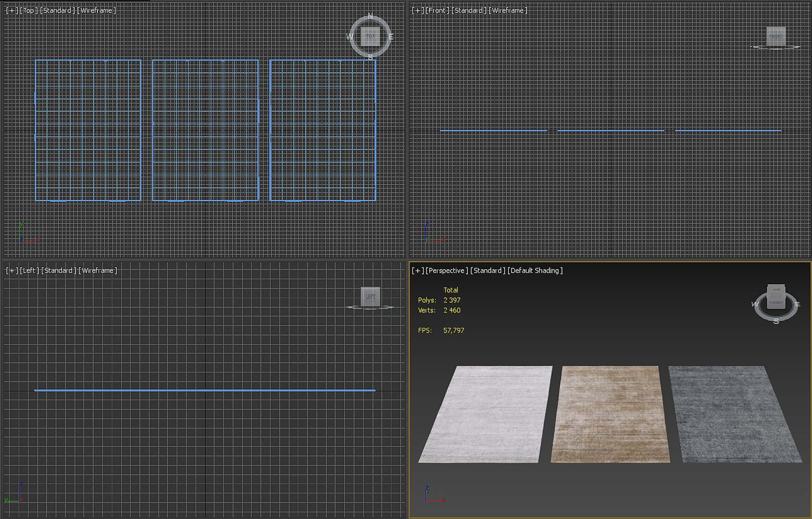Click the FRONT face of the Perspective ViewCube
The width and height of the screenshot is (812, 519).
[x=776, y=302]
